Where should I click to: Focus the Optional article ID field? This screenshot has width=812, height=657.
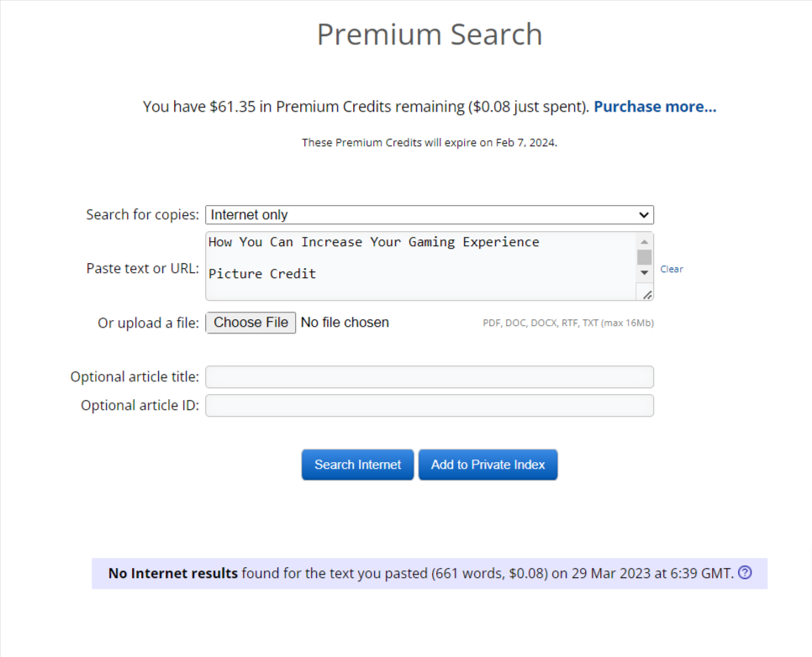430,406
